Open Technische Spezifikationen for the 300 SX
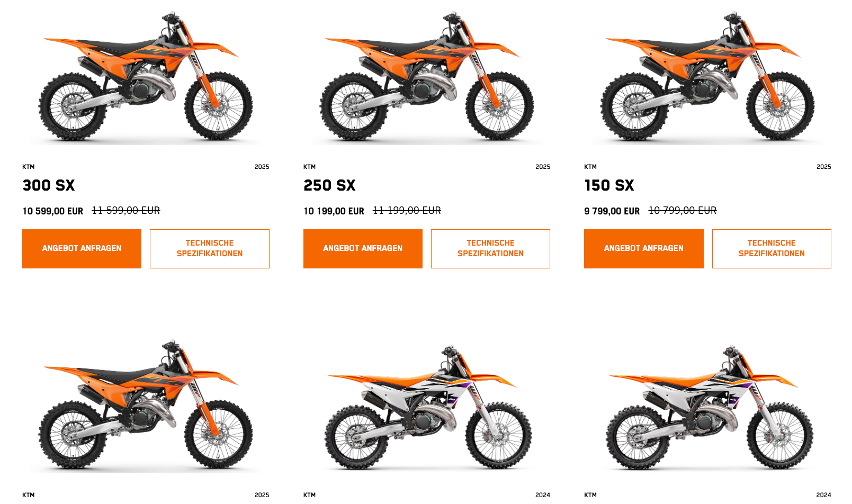 [210, 249]
